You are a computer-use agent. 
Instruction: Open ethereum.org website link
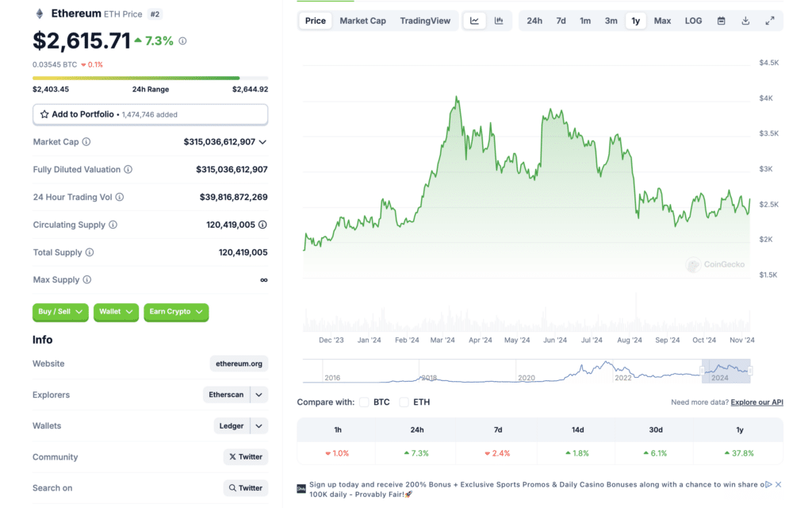(x=239, y=364)
